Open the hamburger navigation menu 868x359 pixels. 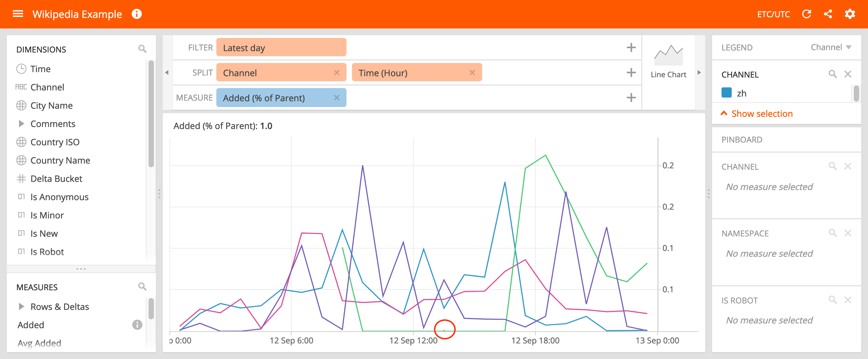(x=18, y=14)
